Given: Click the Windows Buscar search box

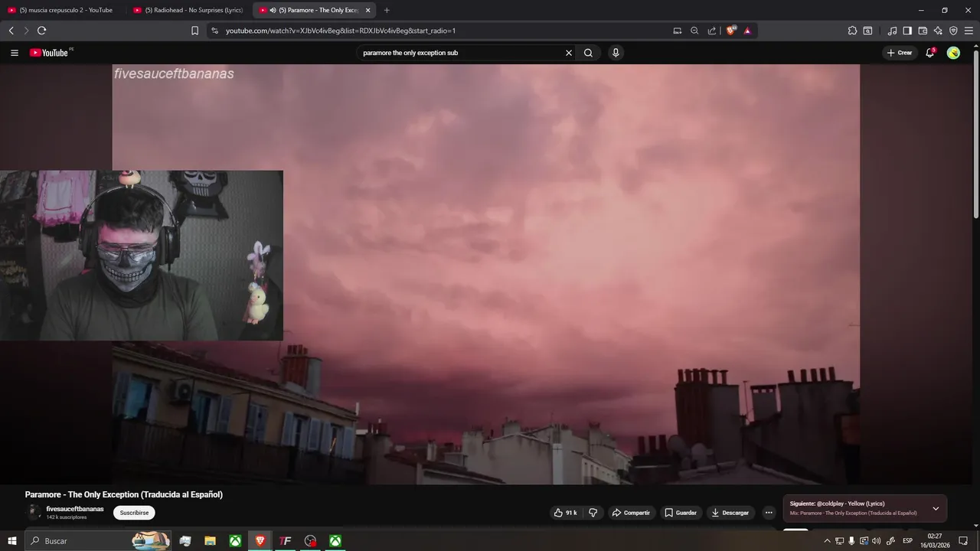Looking at the screenshot, I should (98, 541).
